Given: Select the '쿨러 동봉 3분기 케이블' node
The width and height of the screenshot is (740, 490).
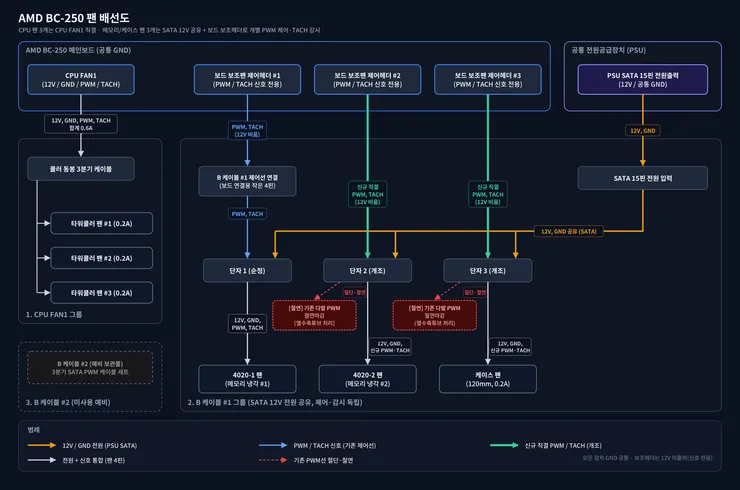Looking at the screenshot, I should [x=81, y=169].
